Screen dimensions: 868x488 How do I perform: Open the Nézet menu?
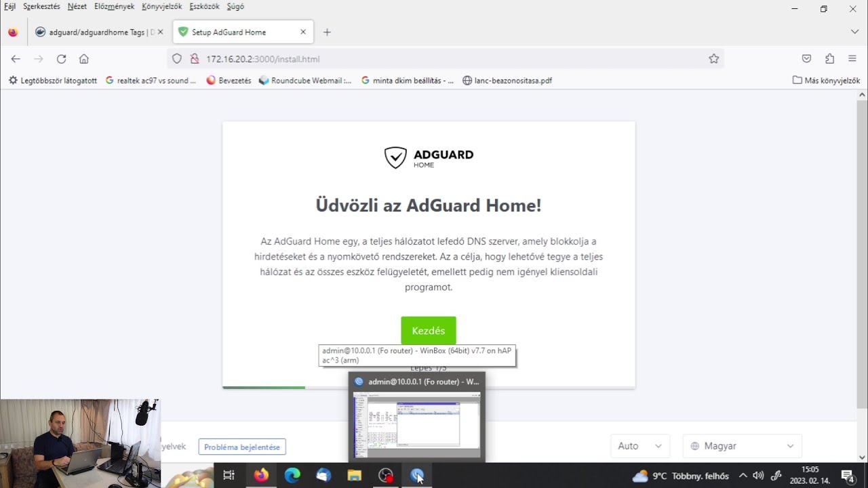77,6
